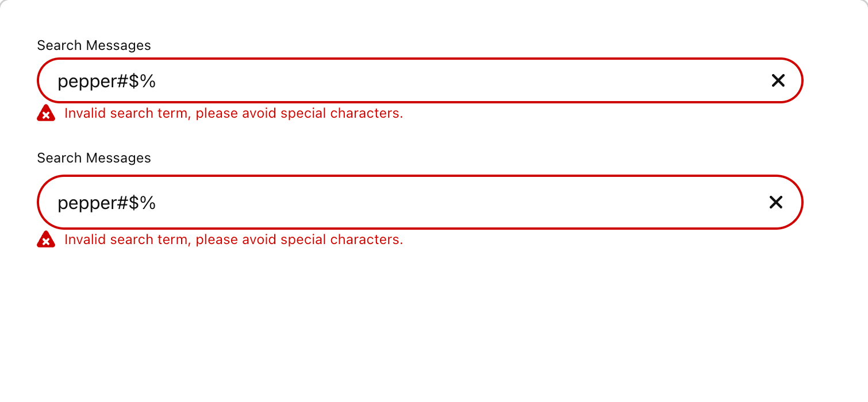
Task: Click the top "Search Messages" label
Action: (x=94, y=45)
